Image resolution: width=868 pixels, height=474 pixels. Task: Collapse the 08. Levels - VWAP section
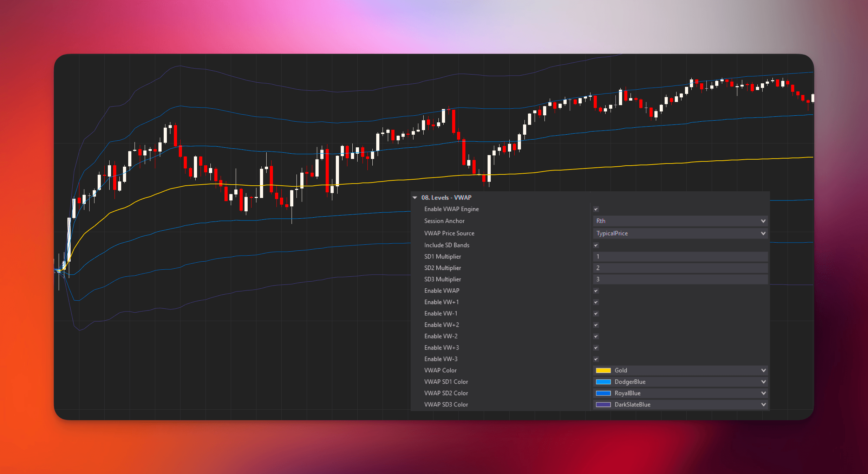[x=415, y=198]
